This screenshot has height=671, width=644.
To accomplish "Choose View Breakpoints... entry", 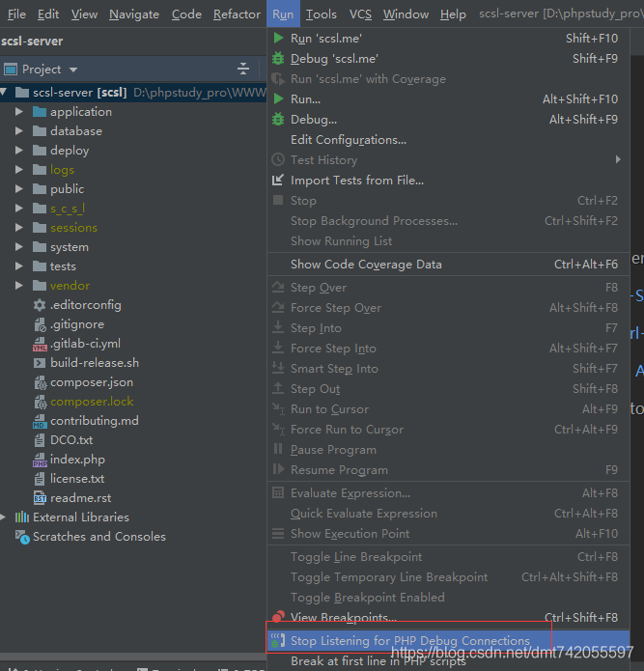I will tap(448, 617).
